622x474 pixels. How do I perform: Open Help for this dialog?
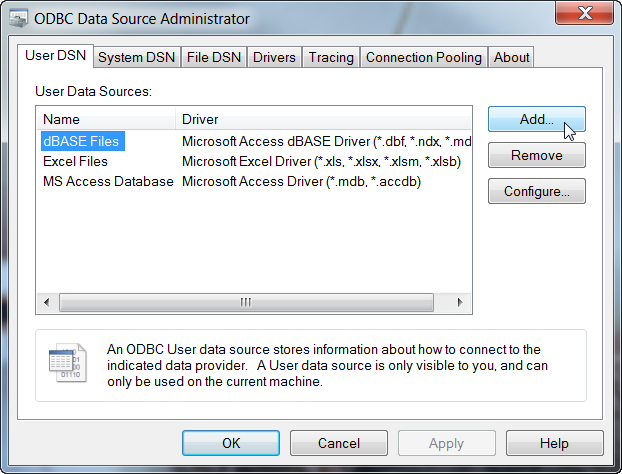coord(555,443)
